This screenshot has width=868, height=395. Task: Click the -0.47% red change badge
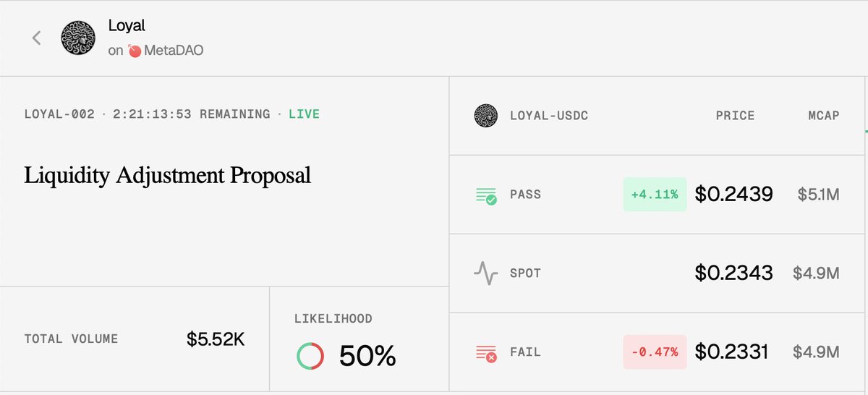(x=654, y=352)
